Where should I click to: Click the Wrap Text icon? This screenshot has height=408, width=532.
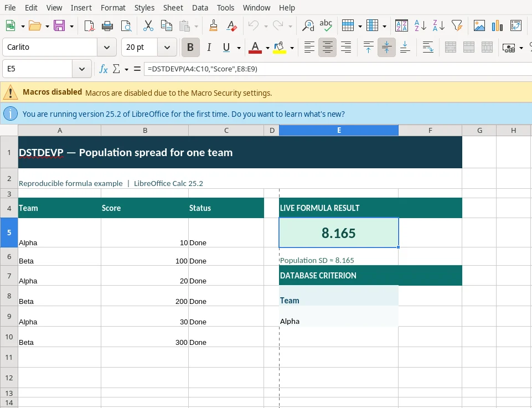pyautogui.click(x=428, y=47)
